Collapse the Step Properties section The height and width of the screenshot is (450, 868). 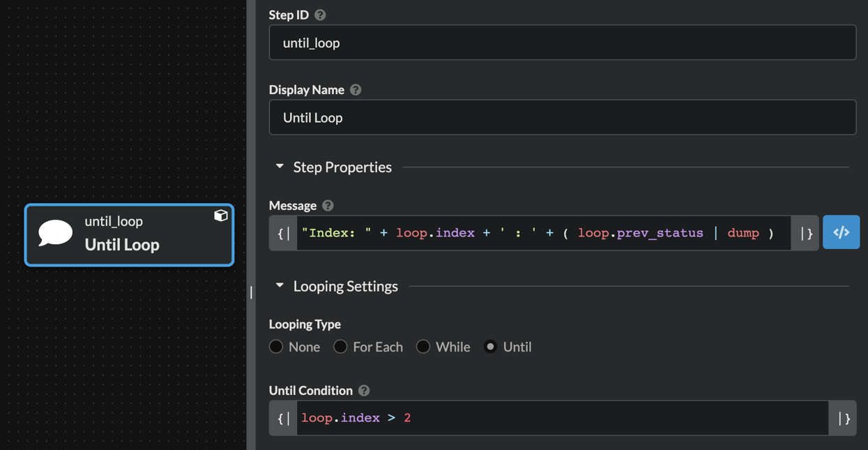tap(280, 167)
